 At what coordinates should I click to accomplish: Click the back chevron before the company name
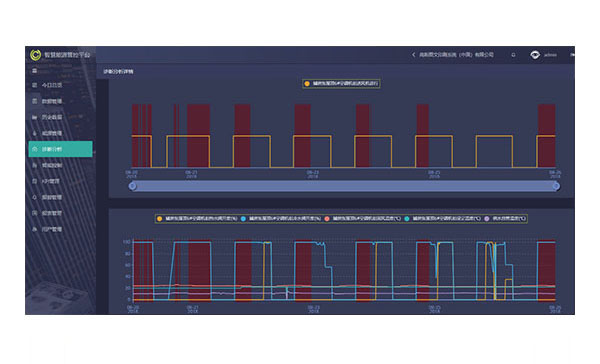pos(413,55)
